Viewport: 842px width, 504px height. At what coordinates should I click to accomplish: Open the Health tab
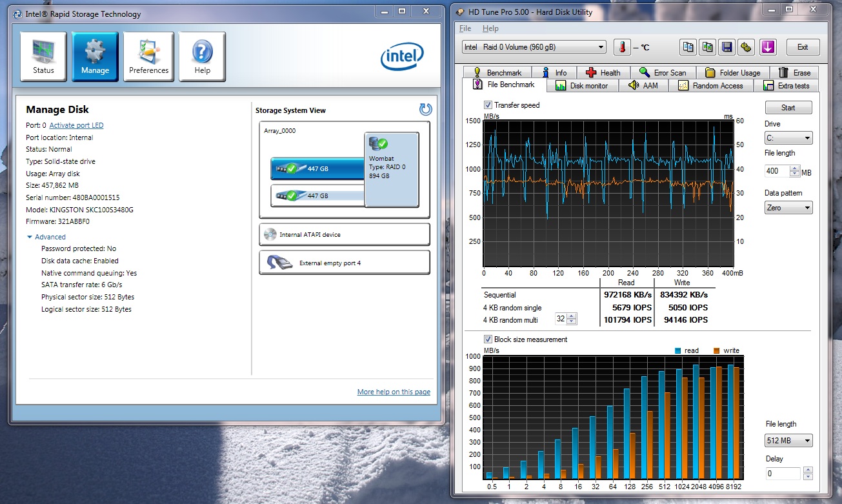click(603, 72)
